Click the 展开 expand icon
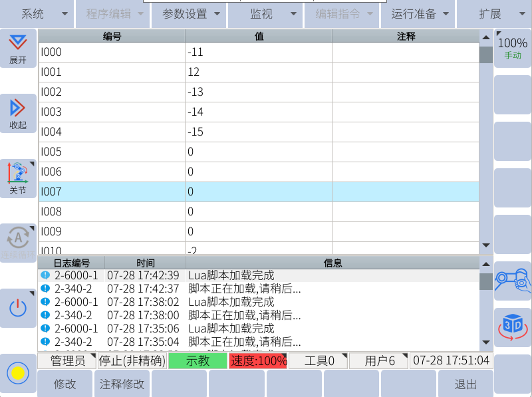 click(18, 48)
